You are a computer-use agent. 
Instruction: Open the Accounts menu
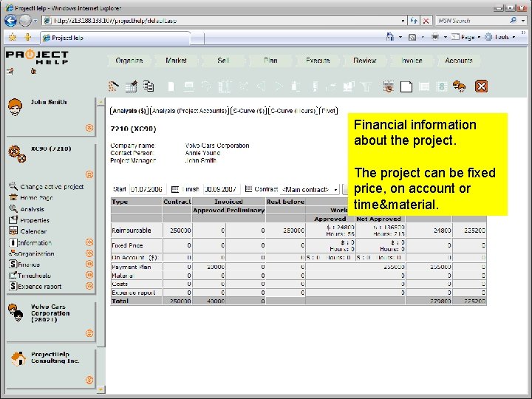(x=459, y=61)
